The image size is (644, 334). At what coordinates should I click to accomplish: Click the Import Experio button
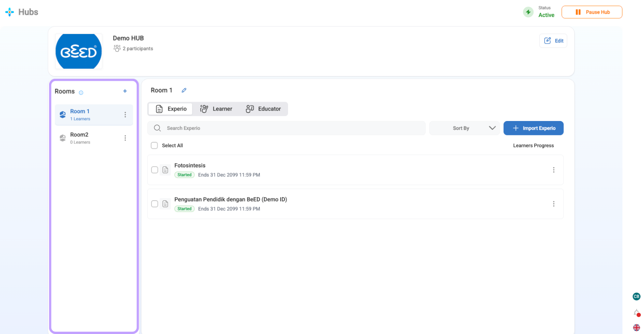coord(533,128)
